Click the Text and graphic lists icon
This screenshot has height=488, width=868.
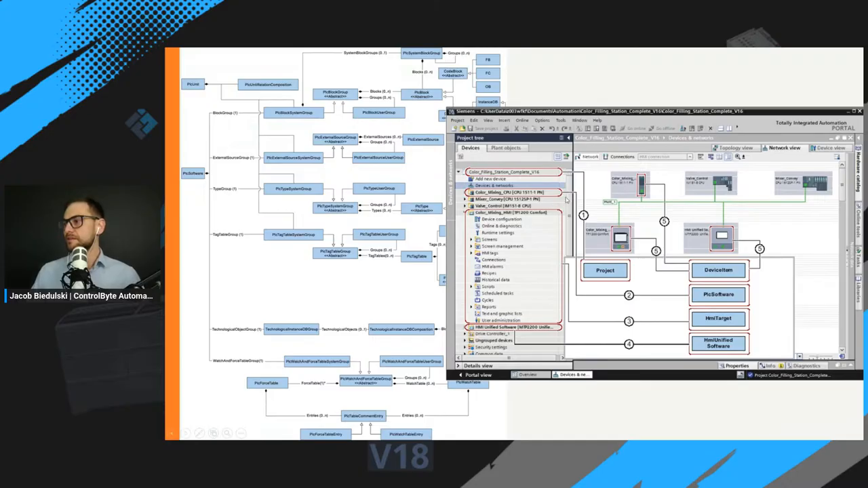coord(477,314)
